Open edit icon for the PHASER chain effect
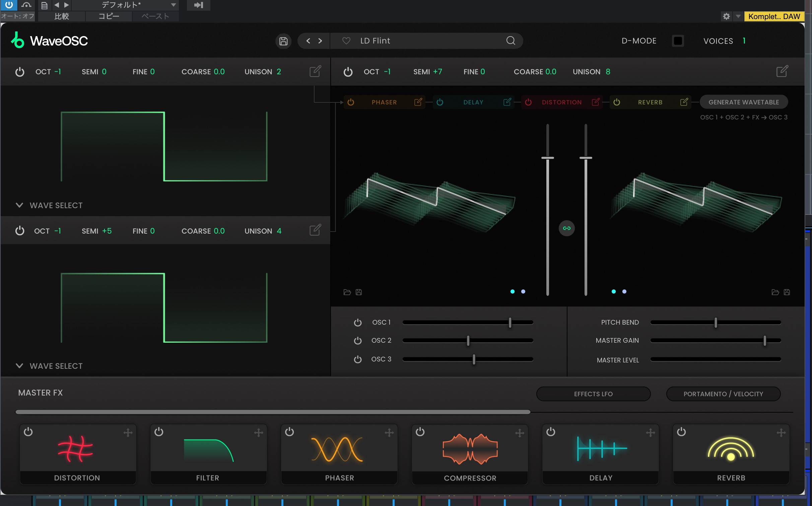812x506 pixels. coord(418,102)
